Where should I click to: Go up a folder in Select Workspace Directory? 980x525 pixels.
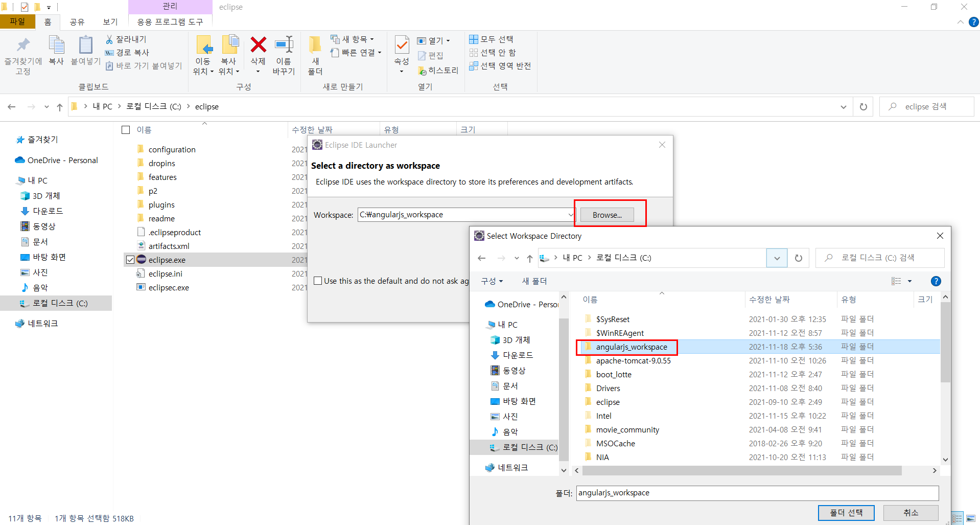pos(530,258)
